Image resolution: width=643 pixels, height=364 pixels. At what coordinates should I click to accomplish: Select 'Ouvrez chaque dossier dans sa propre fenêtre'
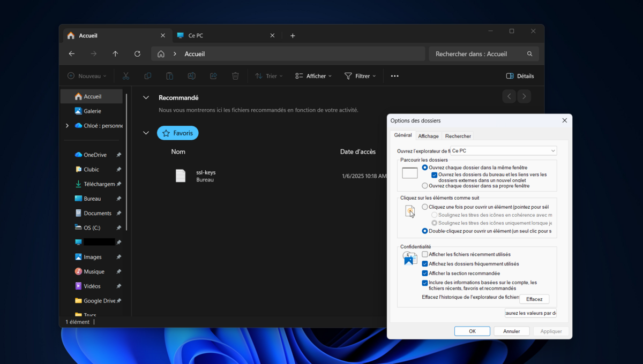[425, 186]
